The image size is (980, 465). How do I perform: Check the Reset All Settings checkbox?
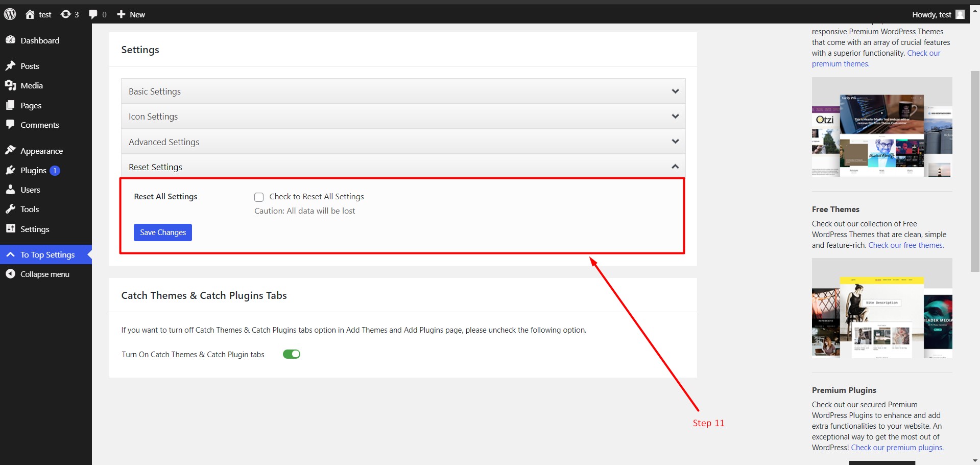(x=259, y=197)
